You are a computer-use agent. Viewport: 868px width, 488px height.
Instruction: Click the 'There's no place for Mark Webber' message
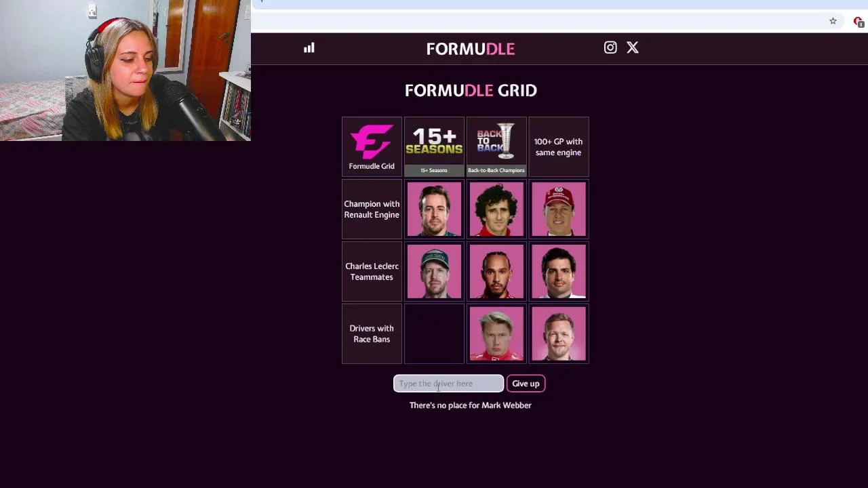pyautogui.click(x=471, y=405)
